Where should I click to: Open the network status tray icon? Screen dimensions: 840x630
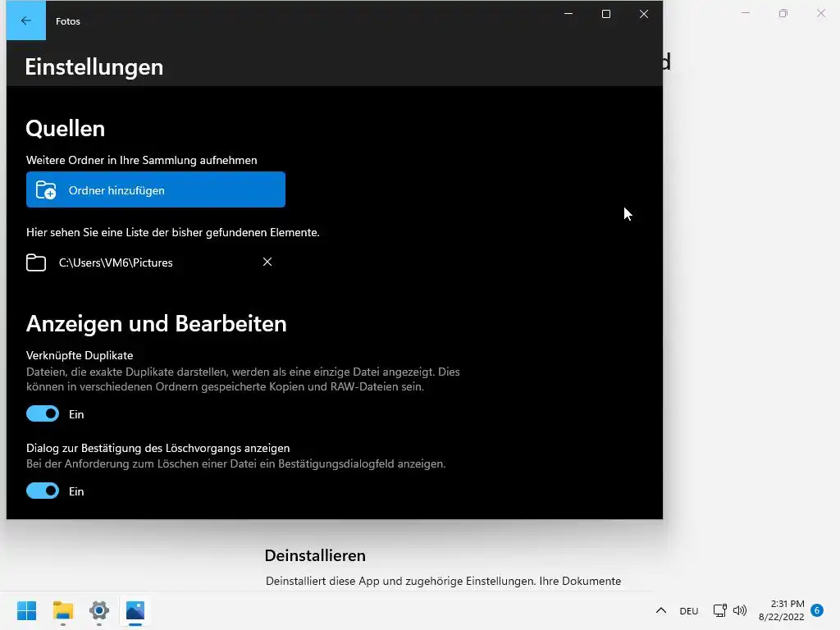719,610
